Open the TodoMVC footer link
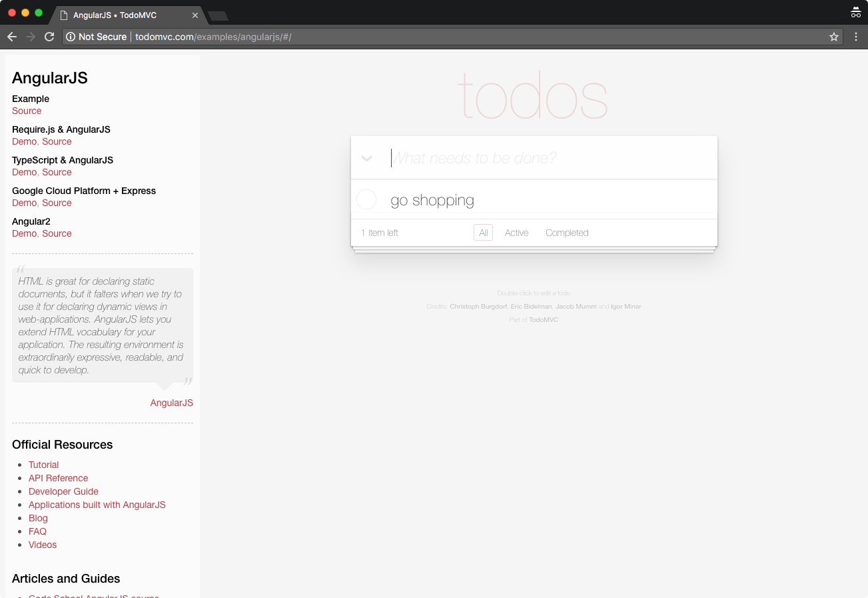 coord(544,320)
